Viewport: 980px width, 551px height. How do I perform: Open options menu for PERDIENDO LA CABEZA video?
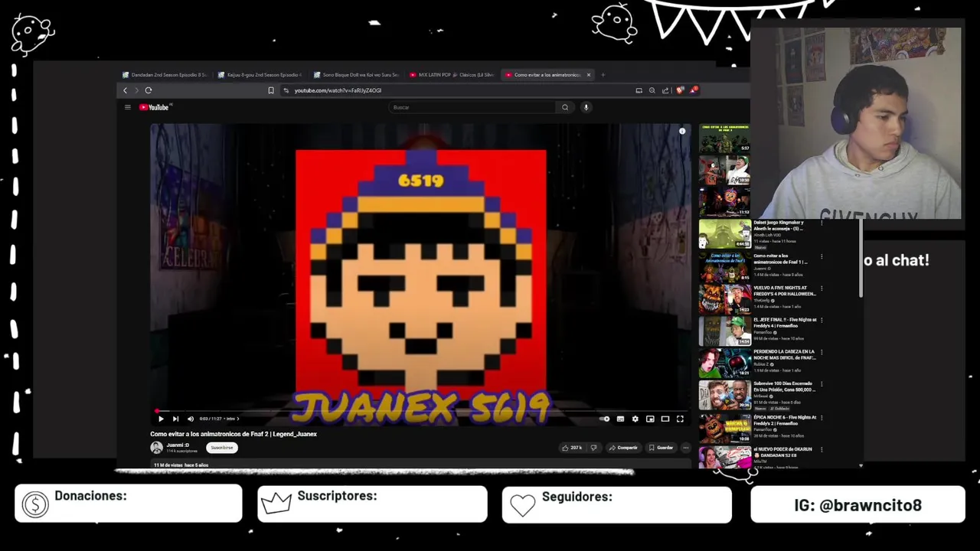[x=822, y=353]
